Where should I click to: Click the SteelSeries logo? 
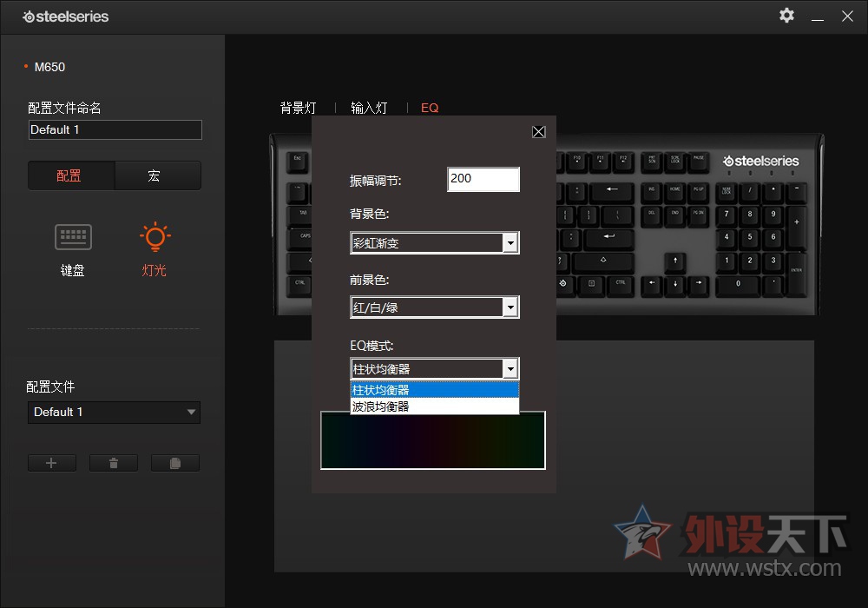point(65,17)
